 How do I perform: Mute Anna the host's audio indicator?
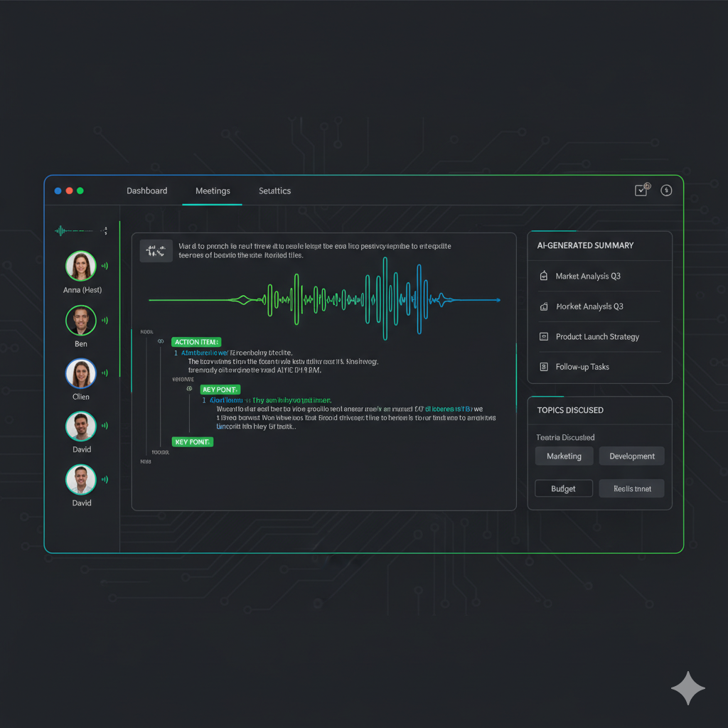(104, 265)
